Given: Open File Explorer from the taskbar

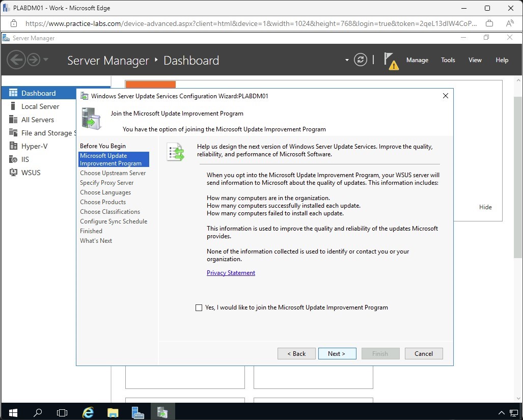Looking at the screenshot, I should point(113,412).
